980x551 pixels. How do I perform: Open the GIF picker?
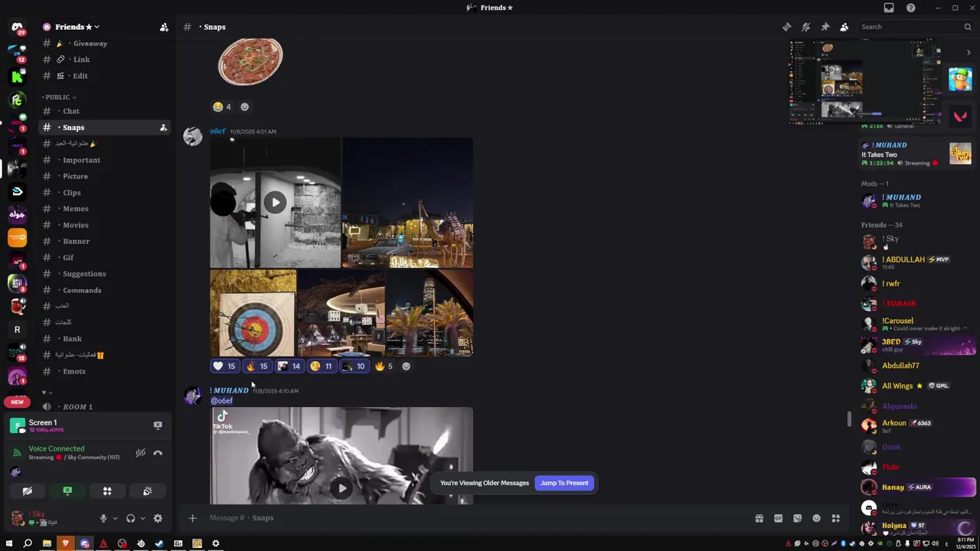pyautogui.click(x=778, y=518)
